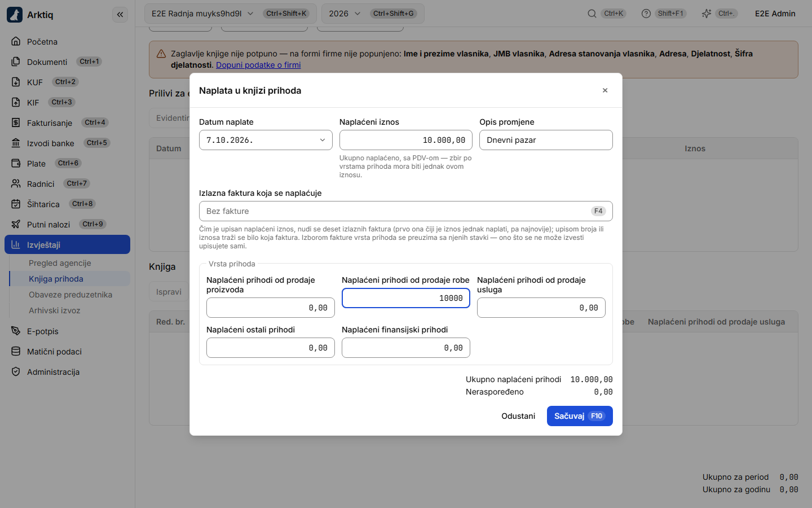Open Obaveze preduzetnika report

[x=70, y=295]
